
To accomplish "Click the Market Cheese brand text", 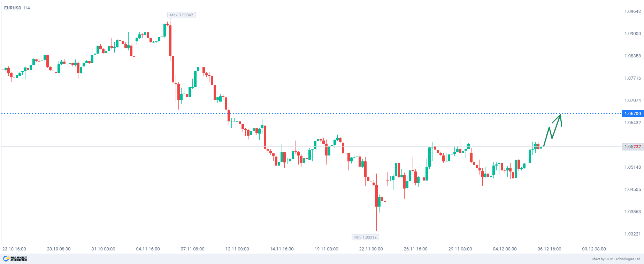I will pyautogui.click(x=19, y=259).
